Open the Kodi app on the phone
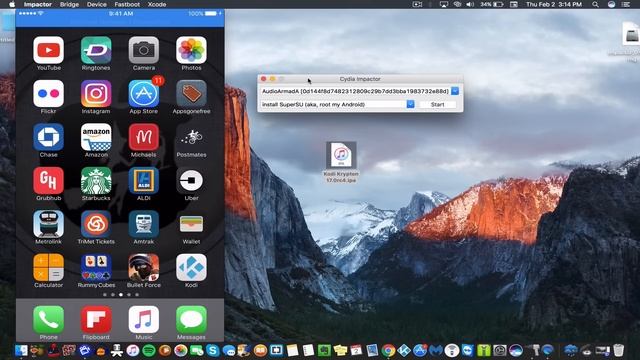 (x=191, y=267)
